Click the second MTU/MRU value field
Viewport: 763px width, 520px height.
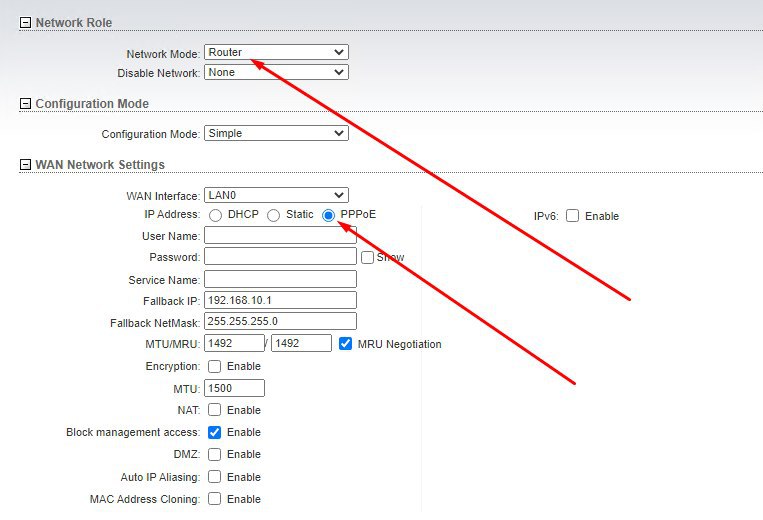[301, 343]
